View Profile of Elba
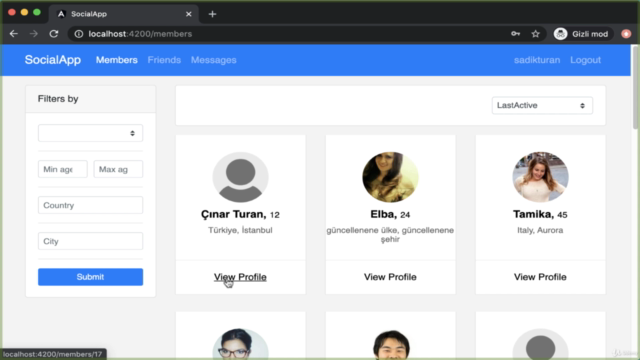The width and height of the screenshot is (640, 360). point(390,277)
